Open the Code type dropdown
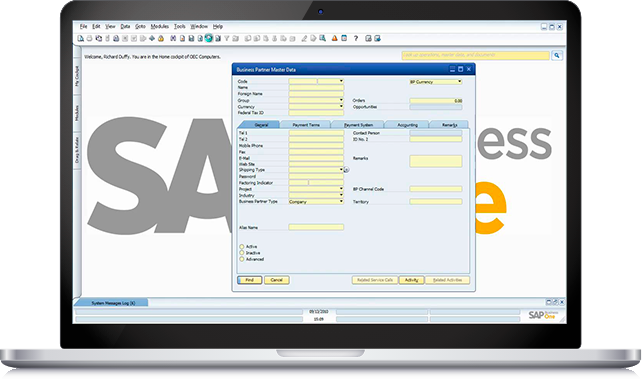This screenshot has height=385, width=642. [341, 81]
